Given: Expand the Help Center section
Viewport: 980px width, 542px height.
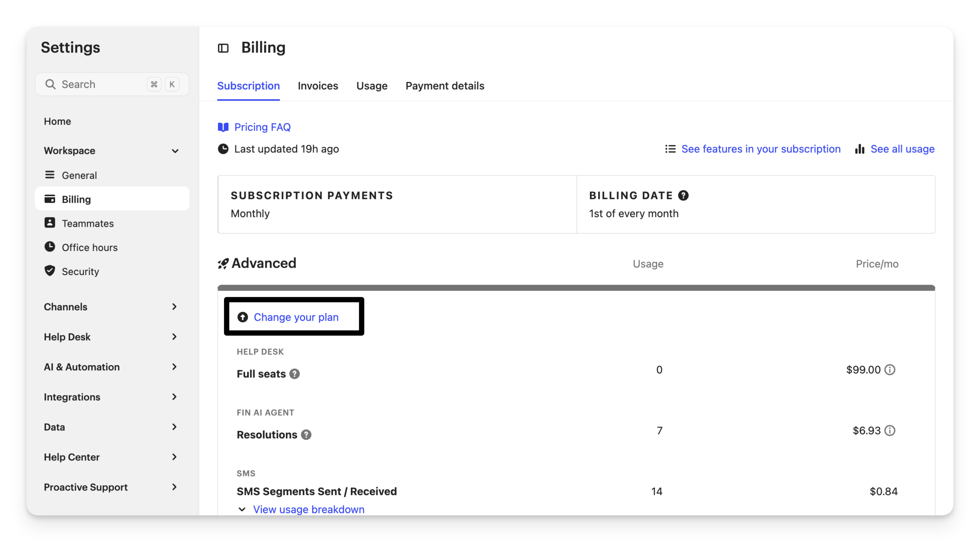Looking at the screenshot, I should pos(174,457).
